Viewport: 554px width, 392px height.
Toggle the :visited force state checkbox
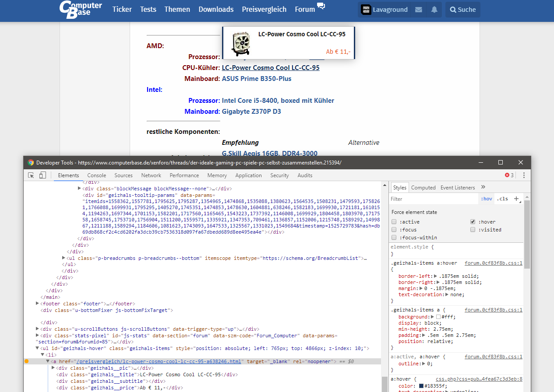(473, 230)
